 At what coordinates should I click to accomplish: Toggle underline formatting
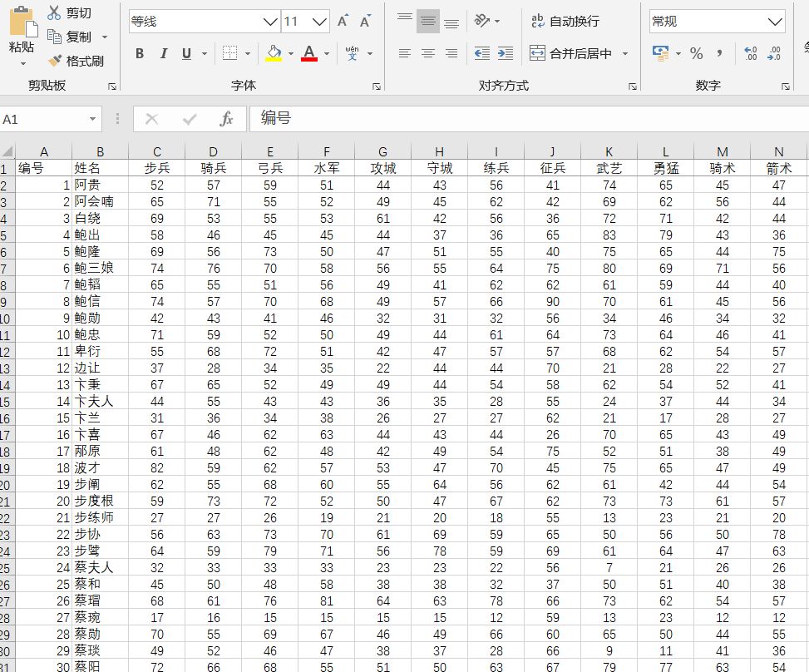(187, 53)
